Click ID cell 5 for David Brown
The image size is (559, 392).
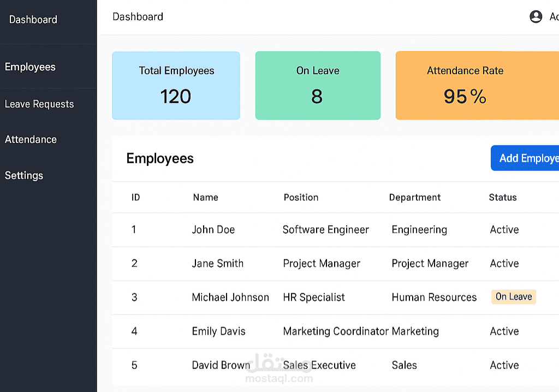coord(134,365)
